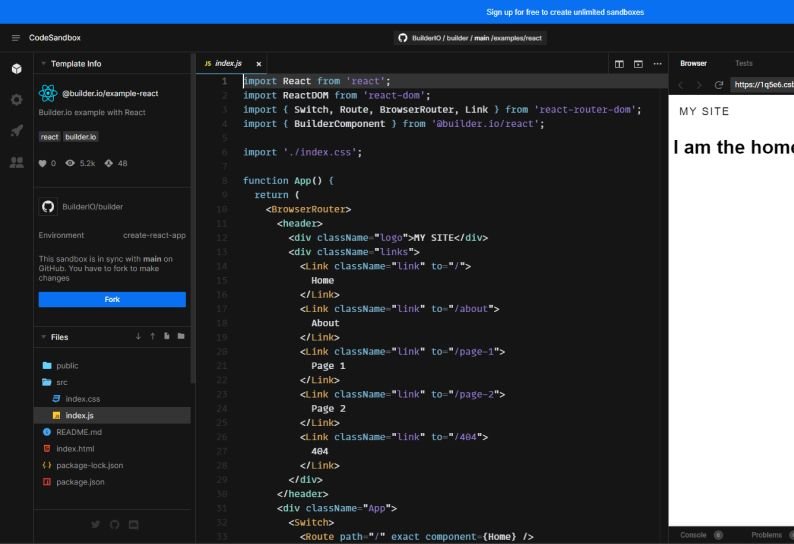Collapse the Template Info section
This screenshot has height=544, width=794.
[x=43, y=63]
